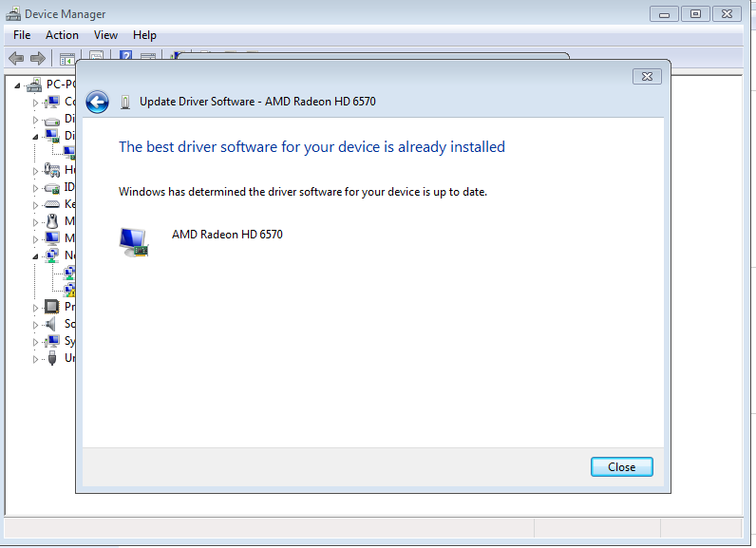This screenshot has width=756, height=548.
Task: Expand the Mice category arrow
Action: (35, 222)
